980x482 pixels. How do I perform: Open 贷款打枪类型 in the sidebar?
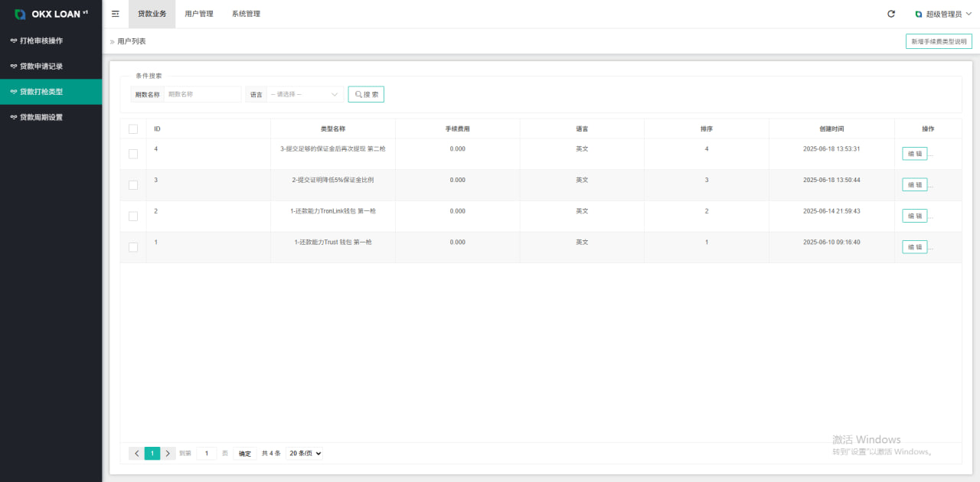click(x=51, y=92)
